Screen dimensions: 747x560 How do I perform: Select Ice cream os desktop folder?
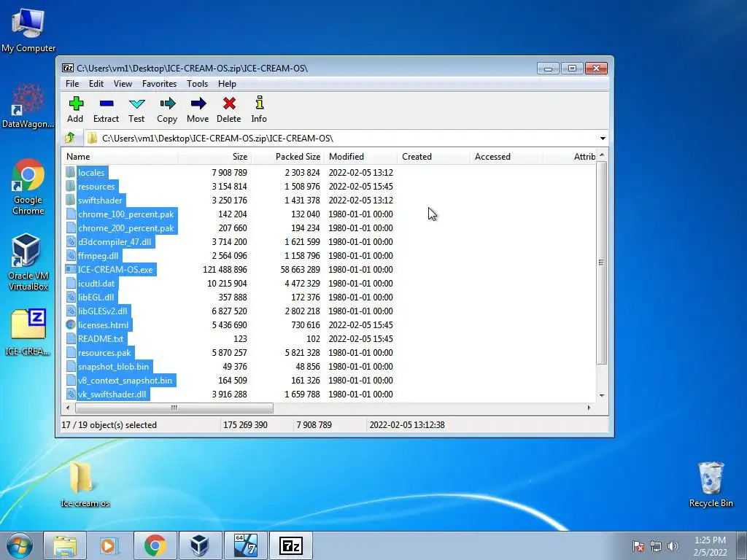pyautogui.click(x=85, y=484)
